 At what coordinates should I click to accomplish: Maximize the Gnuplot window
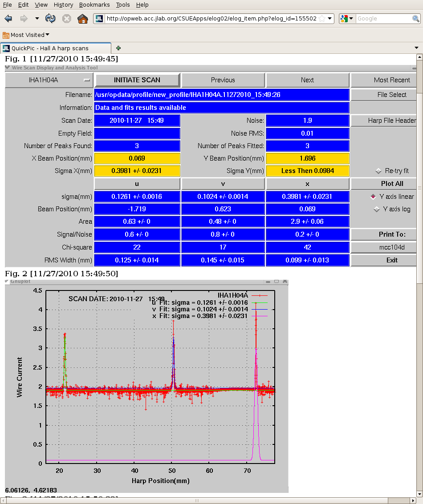pos(277,281)
